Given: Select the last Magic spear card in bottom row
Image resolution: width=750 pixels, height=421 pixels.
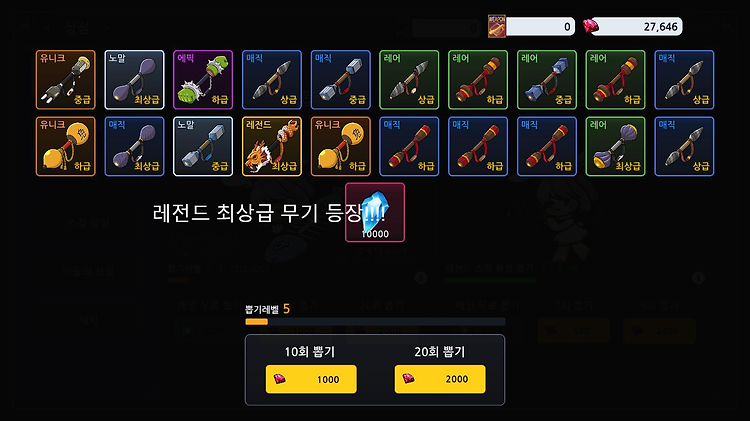Looking at the screenshot, I should click(684, 146).
